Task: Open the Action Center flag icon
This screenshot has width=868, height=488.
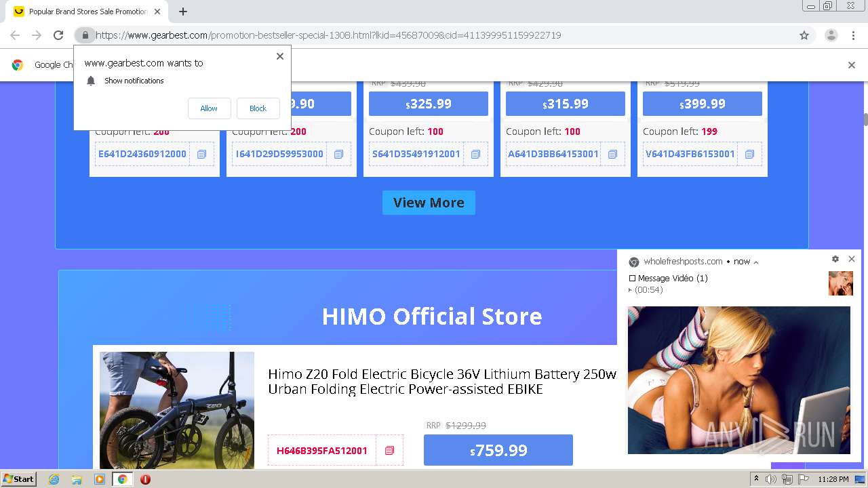Action: (x=803, y=479)
